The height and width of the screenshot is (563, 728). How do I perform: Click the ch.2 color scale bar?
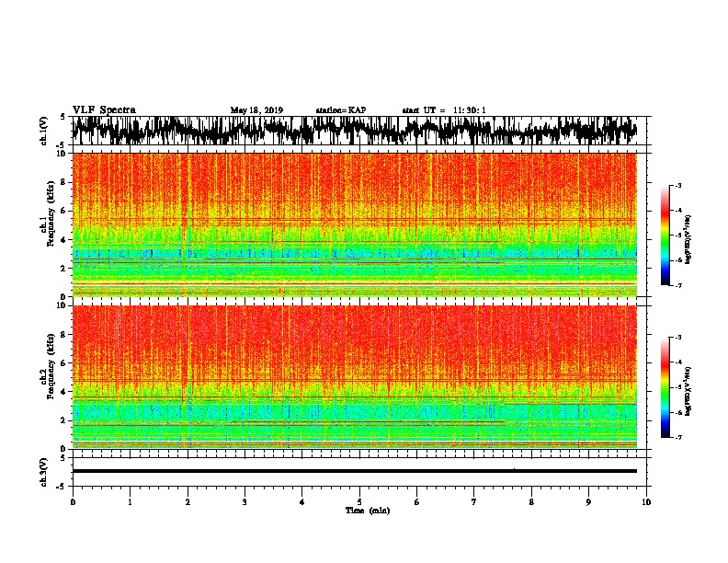pos(665,387)
